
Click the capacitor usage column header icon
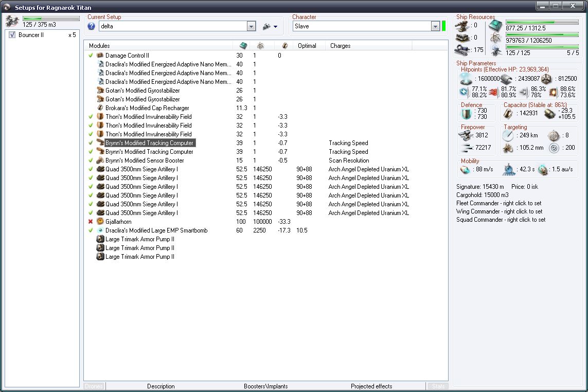(285, 46)
